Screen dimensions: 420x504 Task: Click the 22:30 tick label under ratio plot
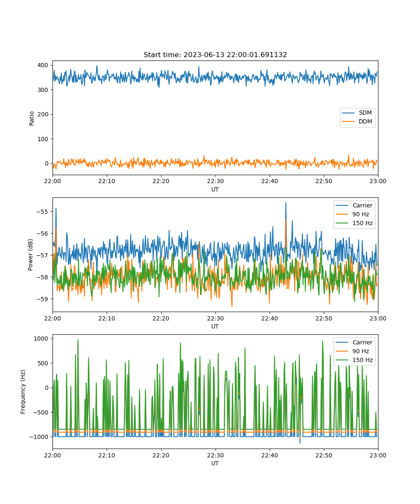point(215,181)
